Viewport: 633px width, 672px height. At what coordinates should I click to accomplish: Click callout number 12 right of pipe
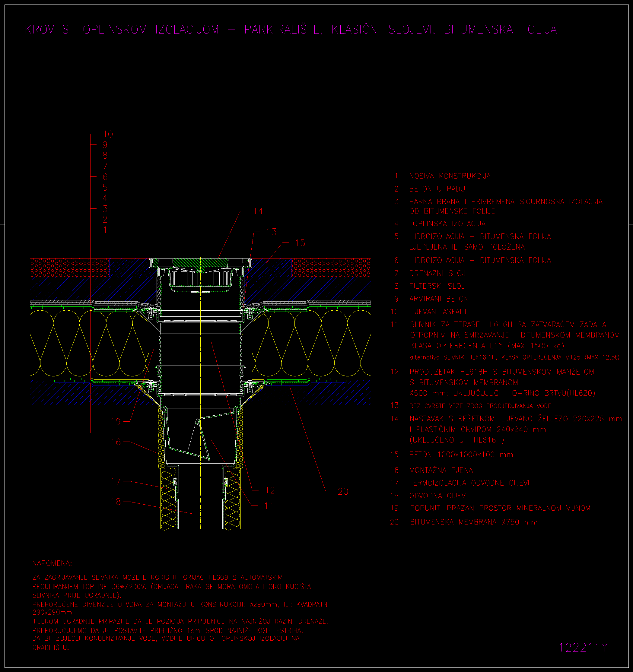pos(270,490)
